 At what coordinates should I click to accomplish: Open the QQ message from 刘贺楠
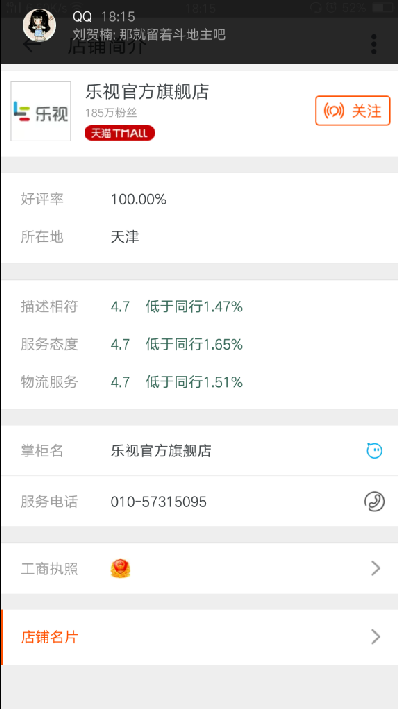[x=149, y=34]
